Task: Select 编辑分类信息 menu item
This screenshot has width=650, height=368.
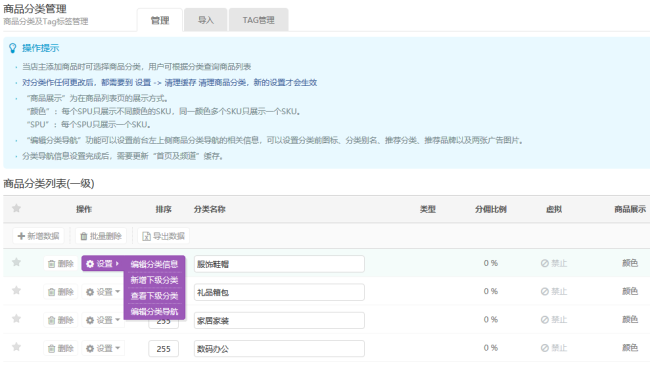Action: pos(154,264)
